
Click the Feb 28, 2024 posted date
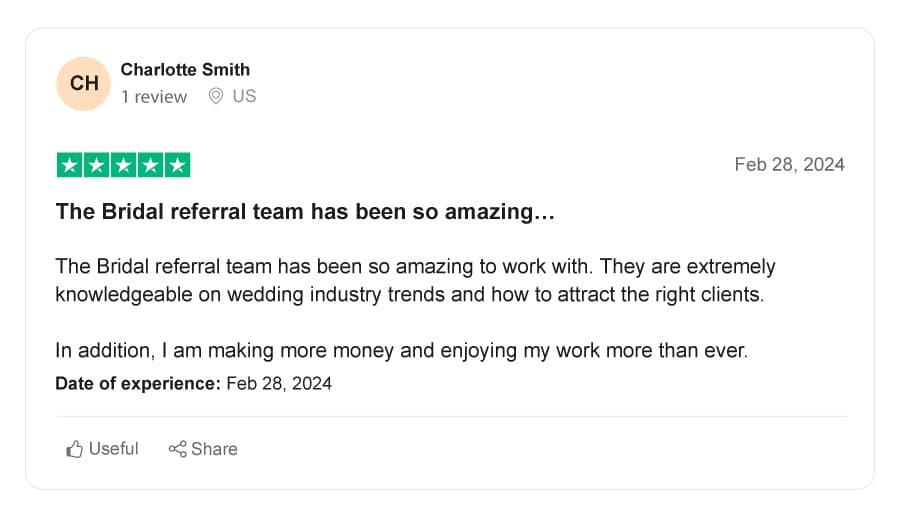click(x=789, y=165)
